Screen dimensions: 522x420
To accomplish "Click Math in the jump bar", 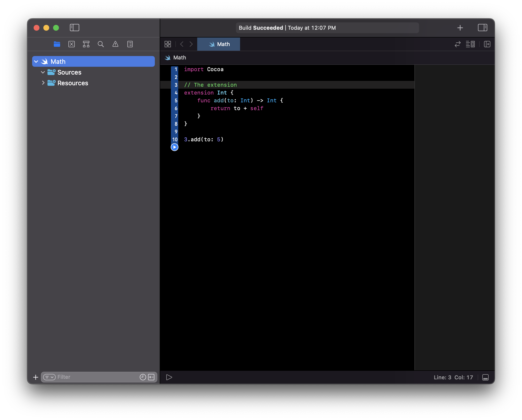I will coord(179,57).
